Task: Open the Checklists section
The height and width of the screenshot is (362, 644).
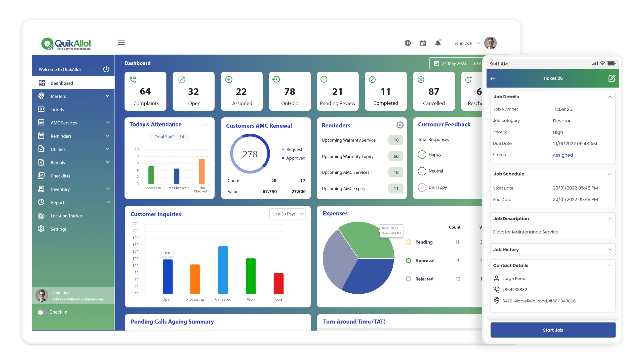Action: (60, 176)
